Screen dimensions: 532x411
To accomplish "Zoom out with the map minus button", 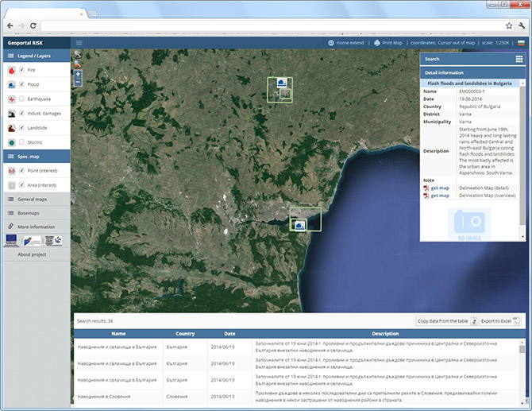I will coord(78,82).
